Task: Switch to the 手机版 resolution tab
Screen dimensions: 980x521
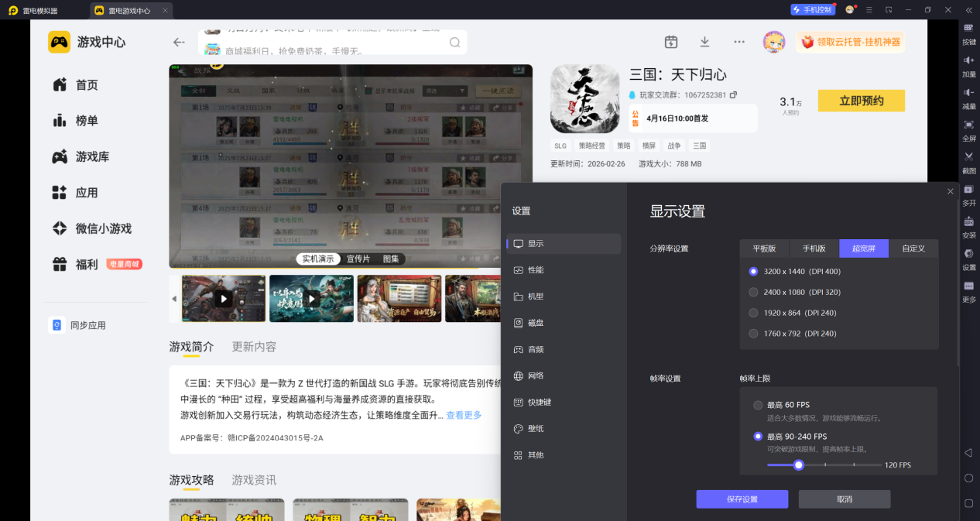Action: coord(814,249)
